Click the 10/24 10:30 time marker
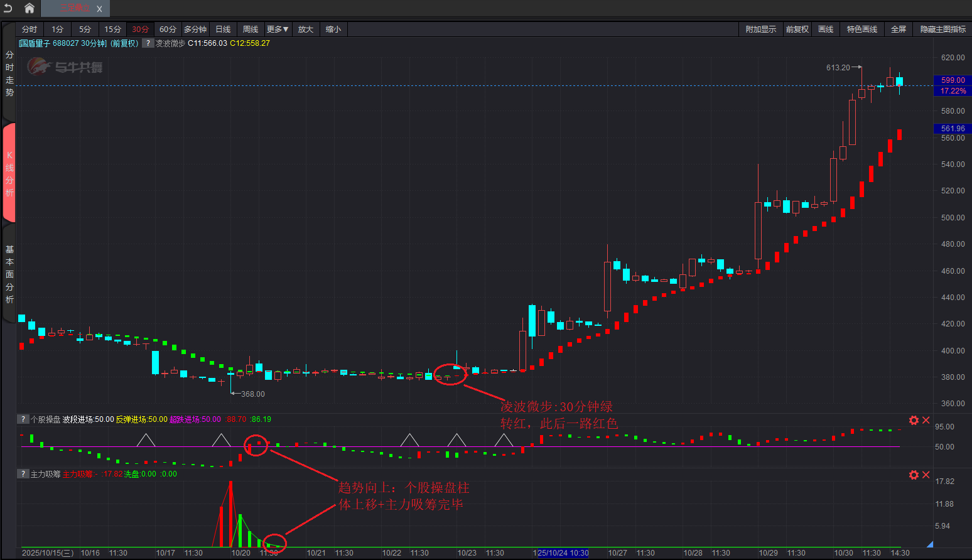This screenshot has height=560, width=972. (563, 553)
